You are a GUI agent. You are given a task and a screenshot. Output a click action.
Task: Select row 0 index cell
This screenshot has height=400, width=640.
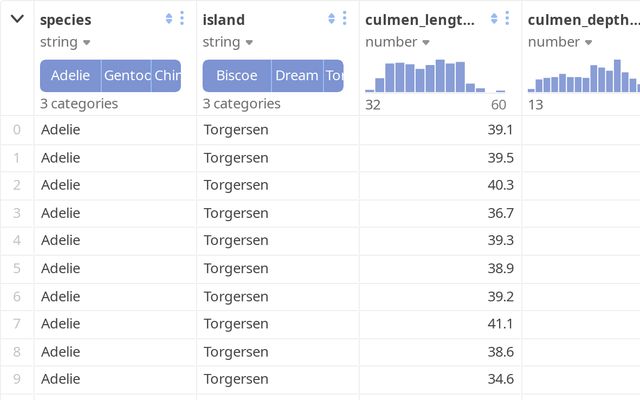coord(16,129)
